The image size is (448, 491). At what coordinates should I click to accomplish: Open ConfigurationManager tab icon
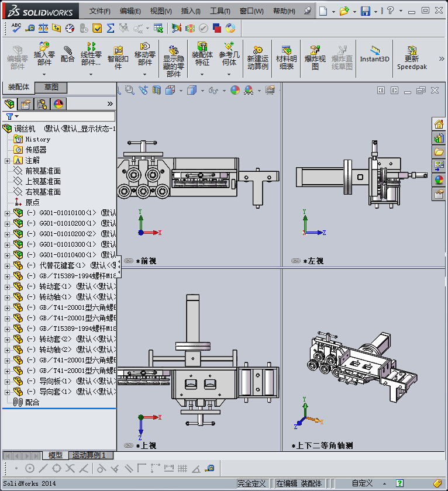point(42,103)
